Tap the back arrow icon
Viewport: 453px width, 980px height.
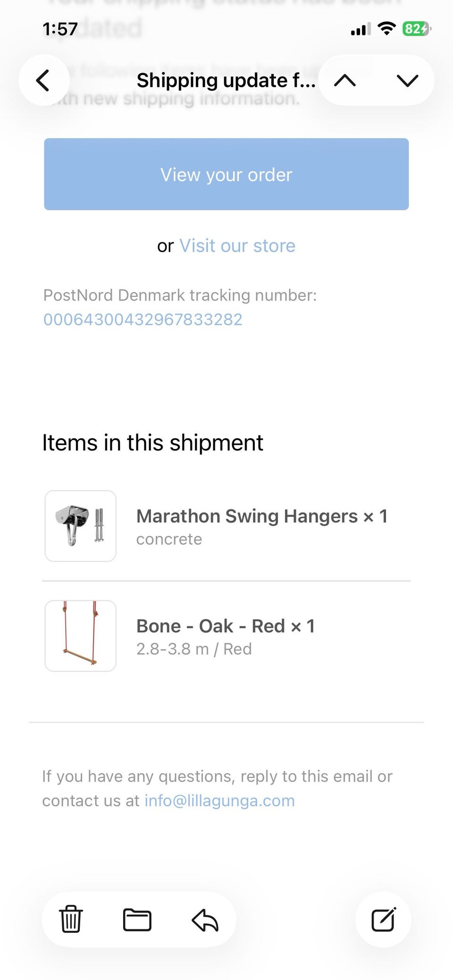pyautogui.click(x=43, y=80)
